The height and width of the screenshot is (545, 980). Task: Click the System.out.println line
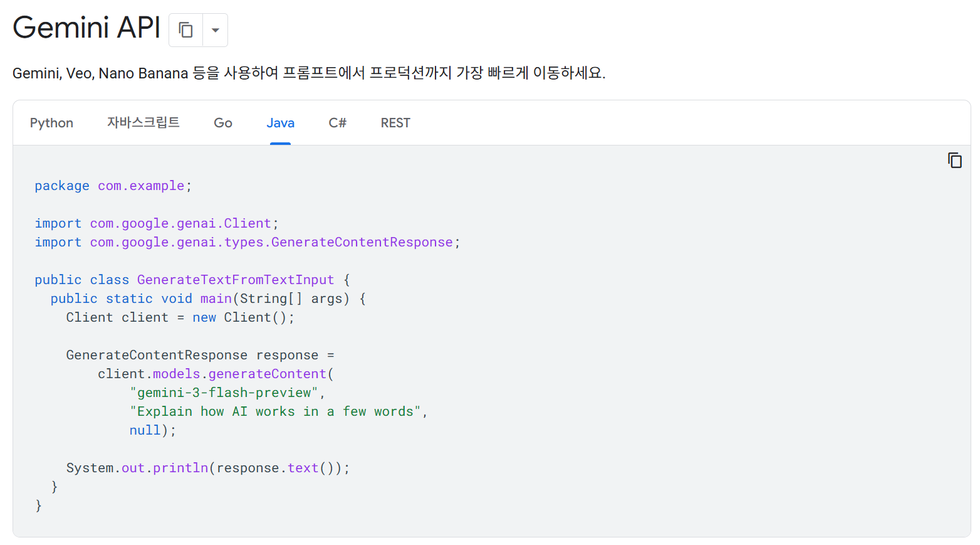(208, 468)
